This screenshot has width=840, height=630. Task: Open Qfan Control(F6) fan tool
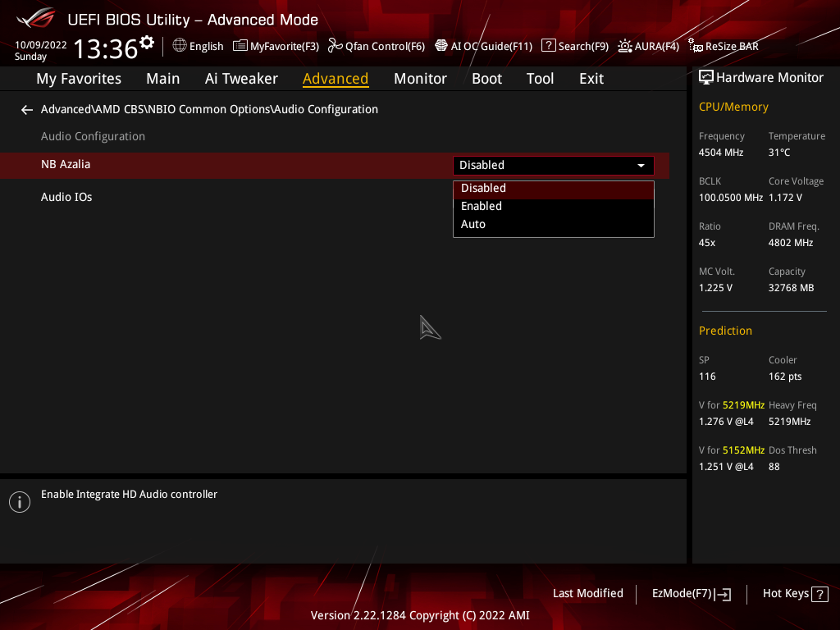377,46
